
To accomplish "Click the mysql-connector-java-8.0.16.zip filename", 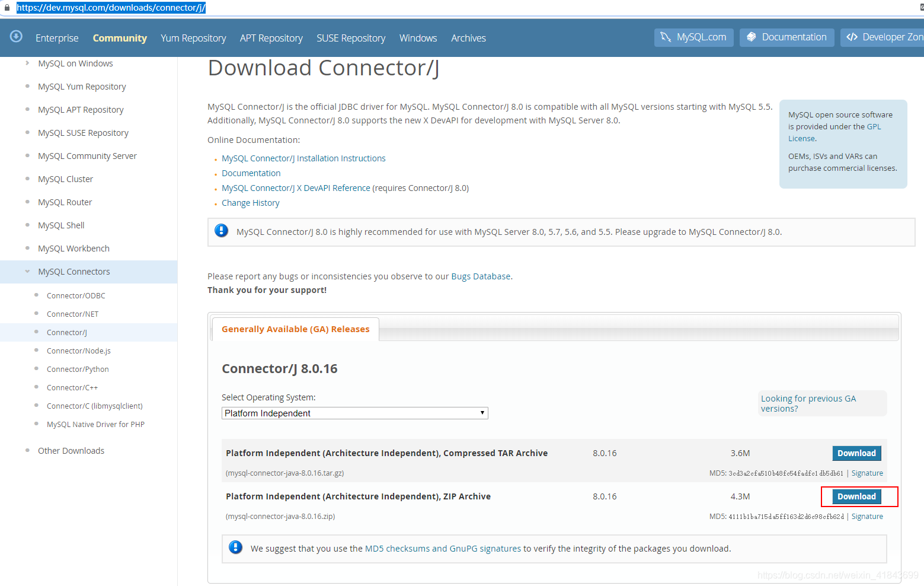I will click(280, 517).
